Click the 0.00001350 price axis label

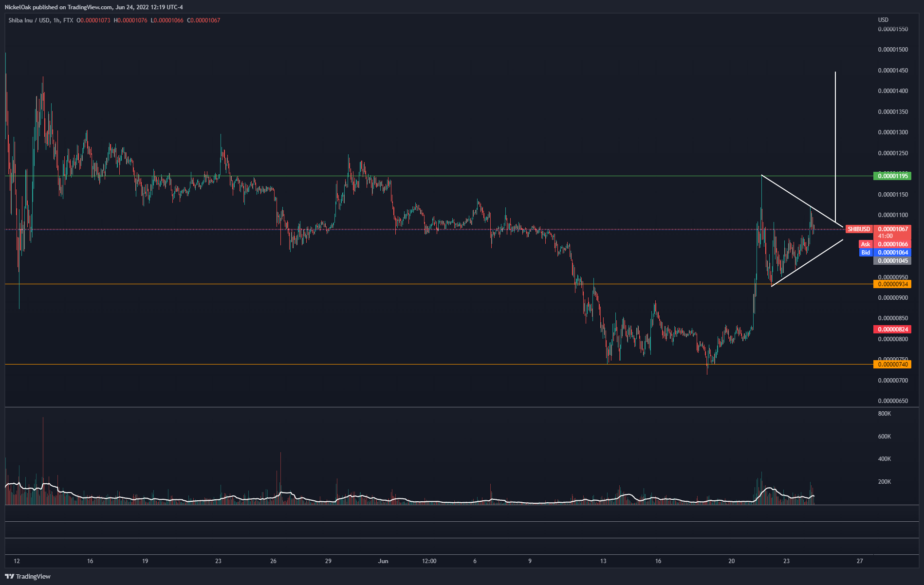(893, 112)
